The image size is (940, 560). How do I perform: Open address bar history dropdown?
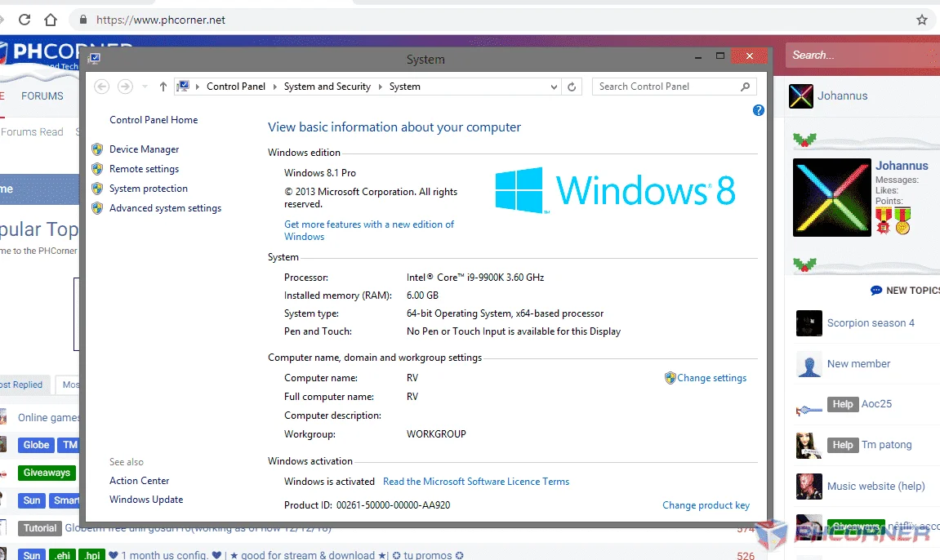554,87
